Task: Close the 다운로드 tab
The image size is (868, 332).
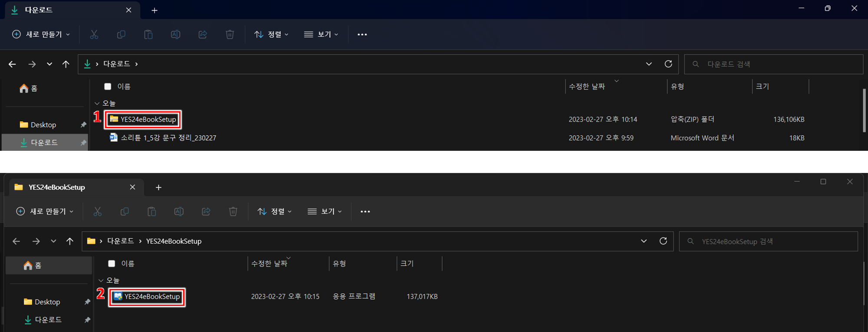Action: [x=128, y=10]
